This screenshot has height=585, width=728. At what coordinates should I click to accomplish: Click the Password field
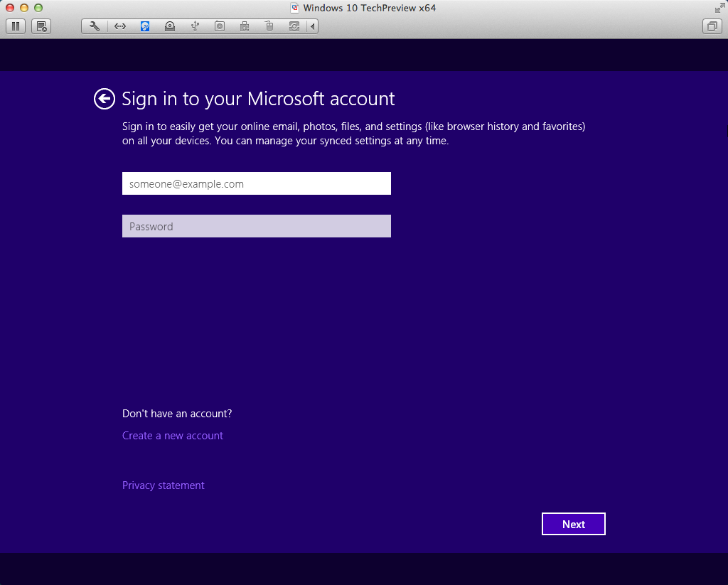[256, 226]
